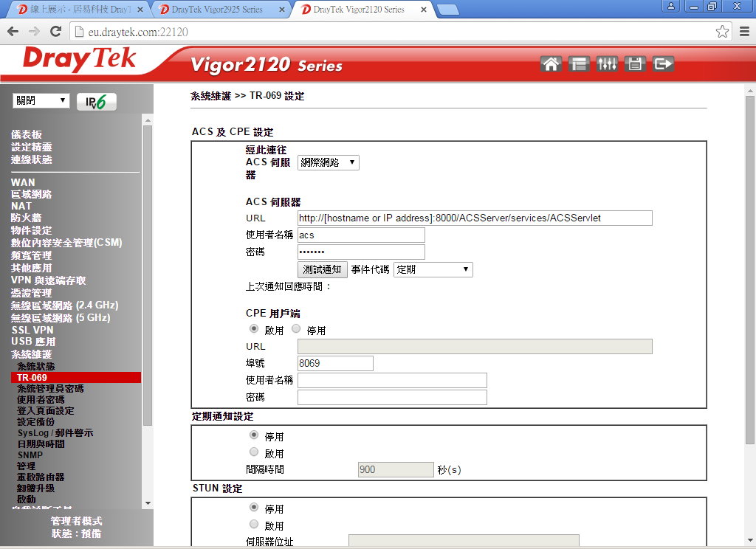
Task: Click the CPE 用戶端 密碼 field
Action: tap(392, 397)
